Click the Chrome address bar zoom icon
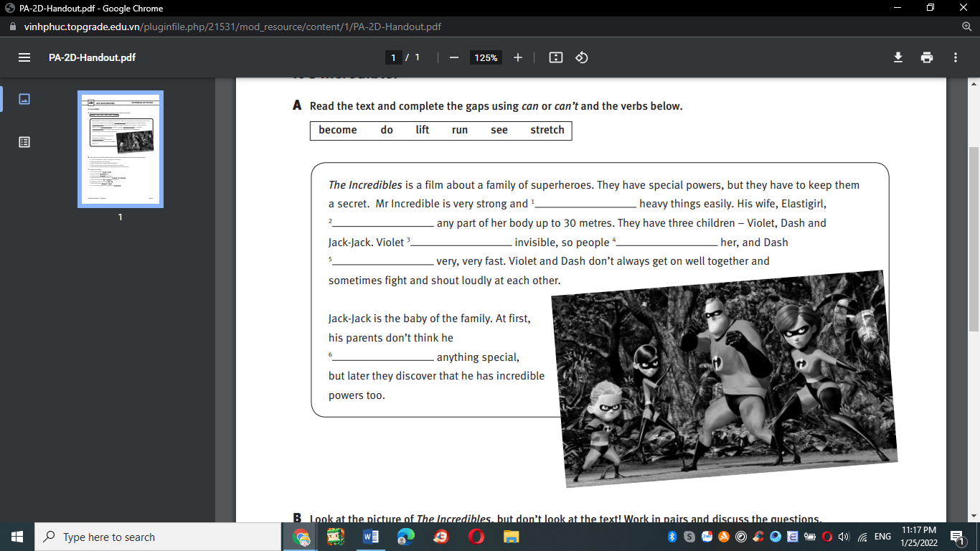 966,27
